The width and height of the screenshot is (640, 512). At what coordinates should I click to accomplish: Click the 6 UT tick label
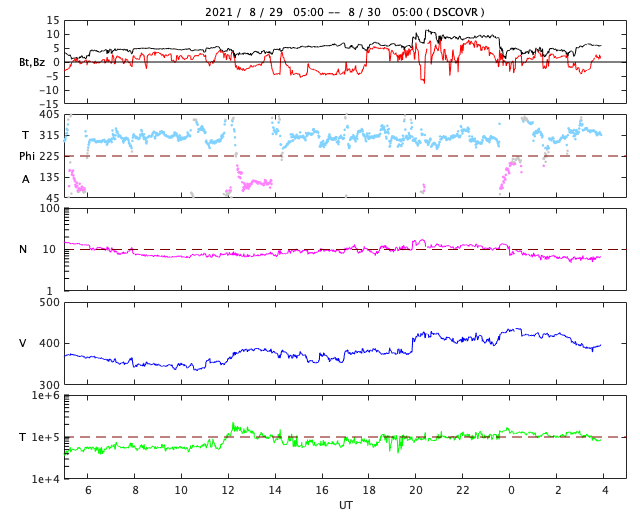click(88, 490)
